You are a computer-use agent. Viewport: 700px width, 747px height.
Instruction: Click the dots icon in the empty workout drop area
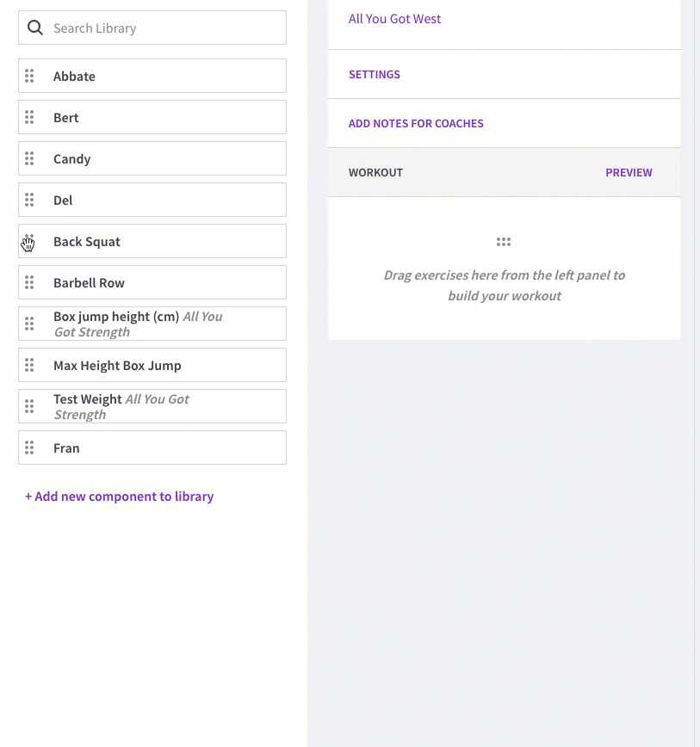pyautogui.click(x=504, y=242)
